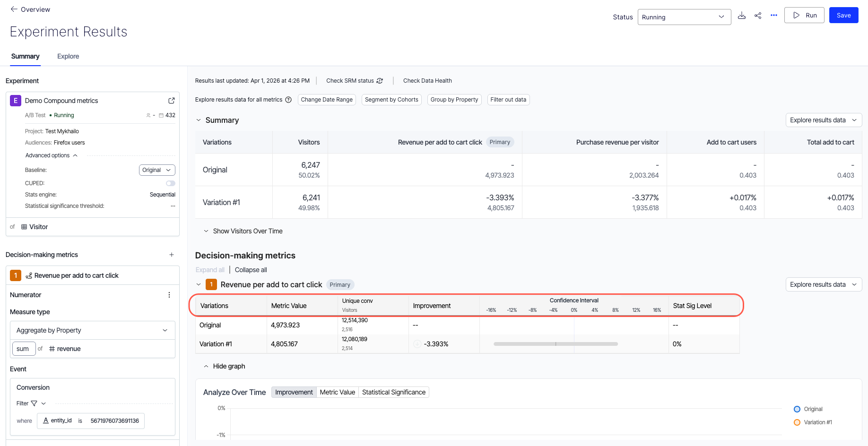Click the refresh icon beside Check SRM status

click(x=380, y=81)
